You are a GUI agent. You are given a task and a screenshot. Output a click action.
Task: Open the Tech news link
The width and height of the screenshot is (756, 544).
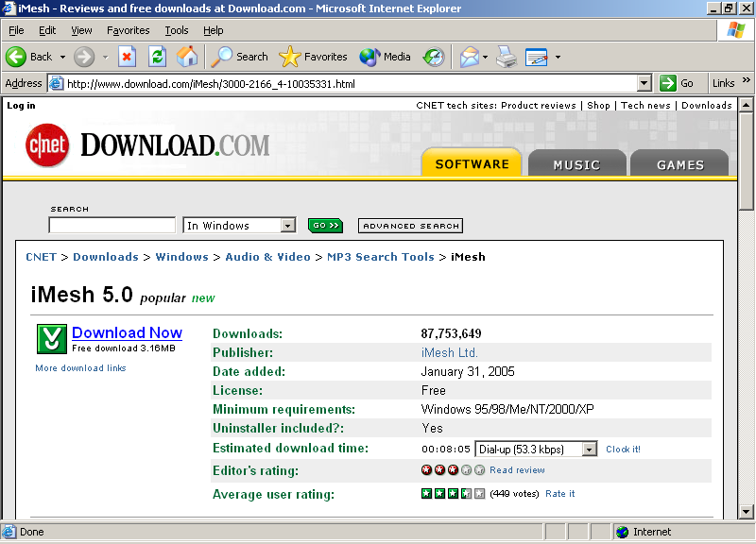click(645, 105)
